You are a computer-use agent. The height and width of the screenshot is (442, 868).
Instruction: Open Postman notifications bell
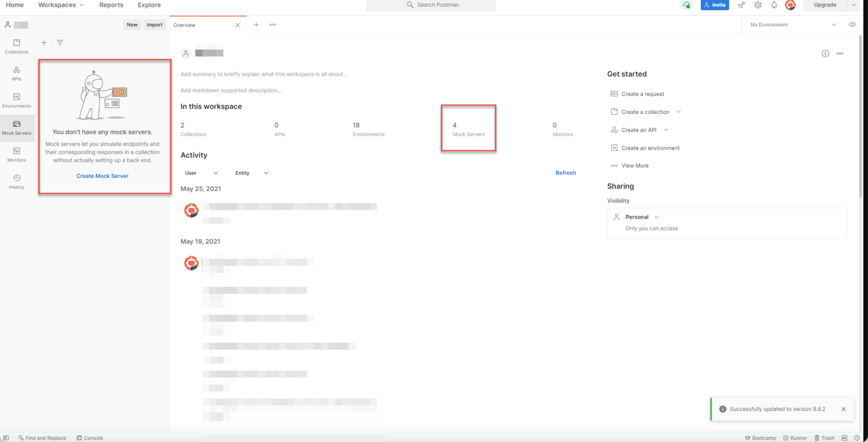point(774,5)
